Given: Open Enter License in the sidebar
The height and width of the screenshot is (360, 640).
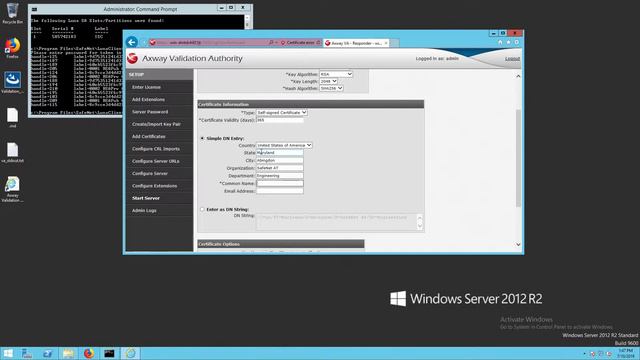Looking at the screenshot, I should coord(146,87).
